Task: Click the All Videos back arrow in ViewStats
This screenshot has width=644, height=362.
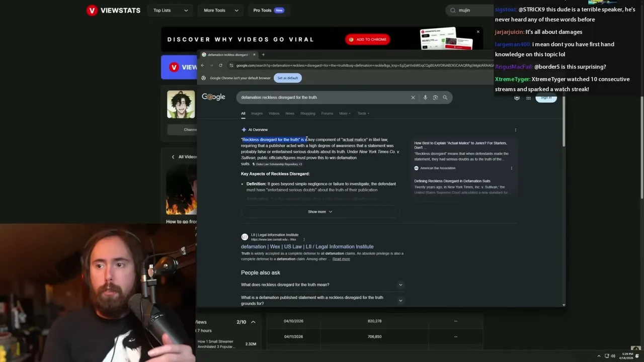Action: [x=173, y=157]
